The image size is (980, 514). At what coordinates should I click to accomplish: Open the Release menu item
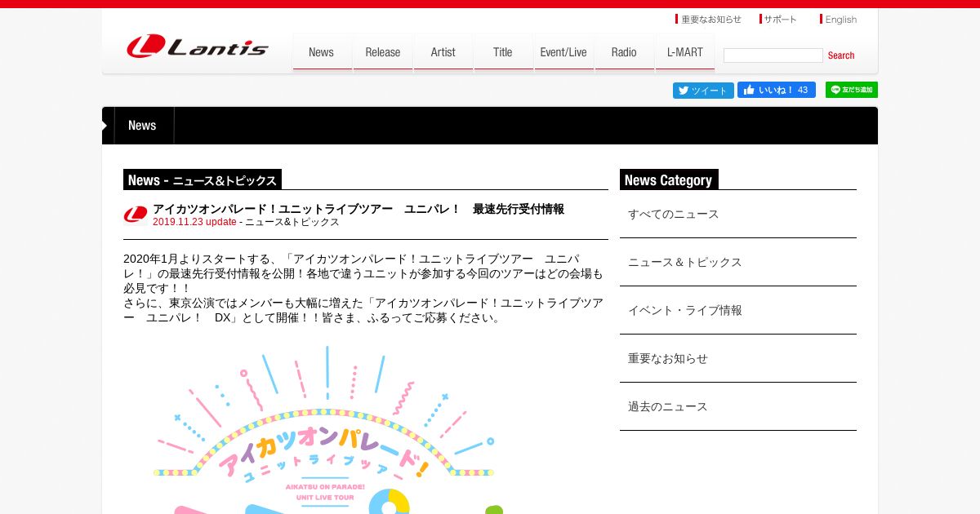[x=382, y=52]
